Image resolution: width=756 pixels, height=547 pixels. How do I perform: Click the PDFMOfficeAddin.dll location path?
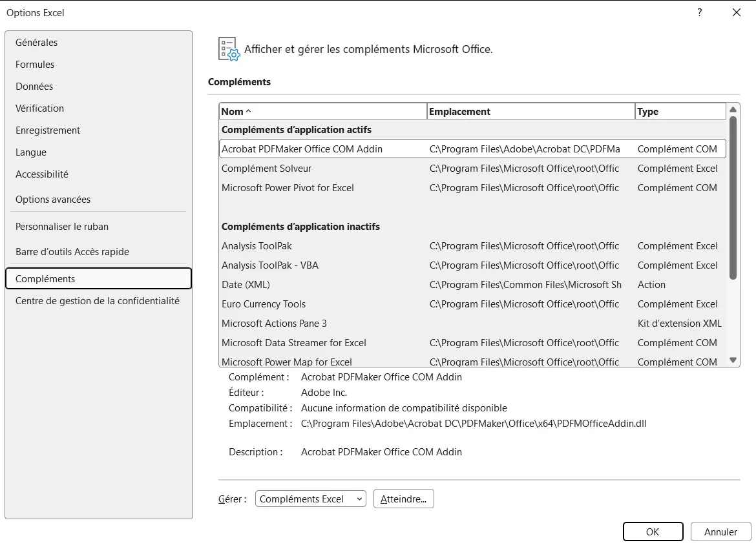pyautogui.click(x=474, y=424)
